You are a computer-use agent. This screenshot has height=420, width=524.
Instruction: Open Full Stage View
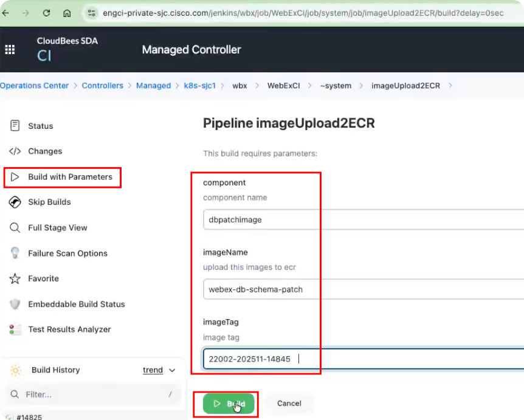[x=58, y=228]
